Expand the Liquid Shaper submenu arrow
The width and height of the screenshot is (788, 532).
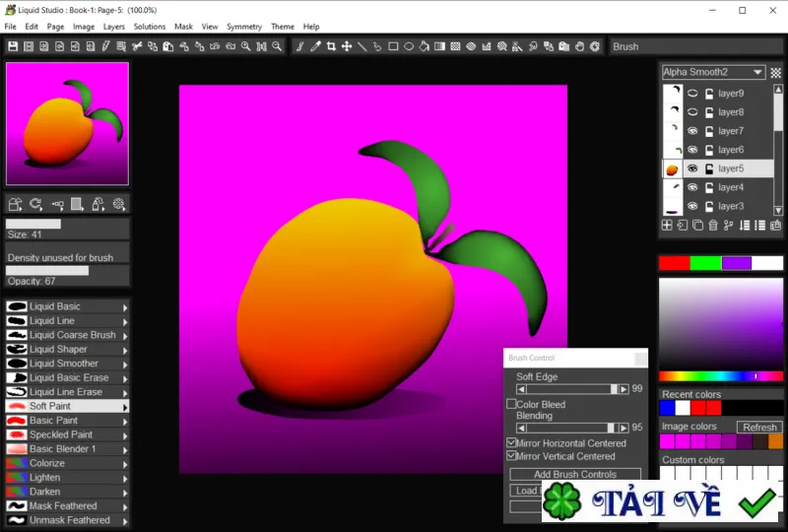(125, 350)
